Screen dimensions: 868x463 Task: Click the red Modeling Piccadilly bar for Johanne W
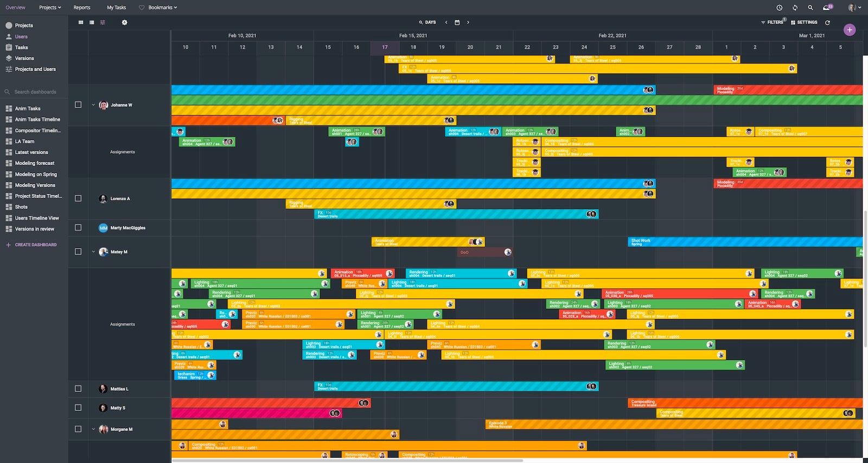coord(787,90)
